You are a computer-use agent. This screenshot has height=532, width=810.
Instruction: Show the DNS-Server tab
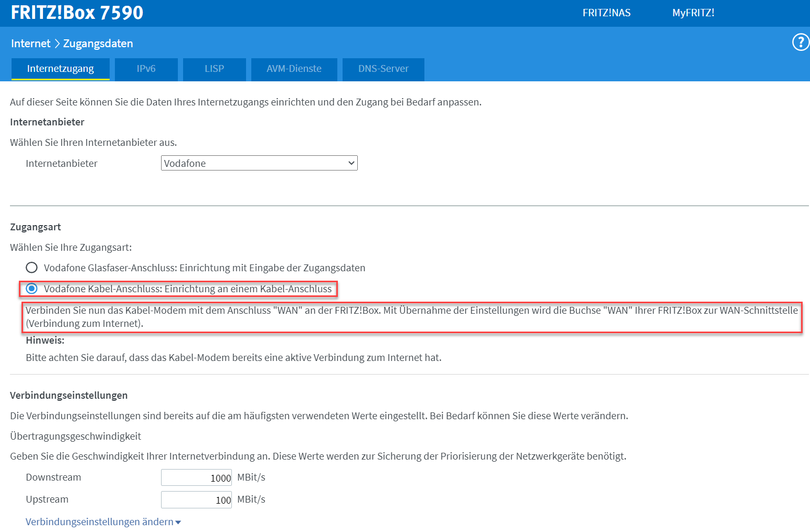point(383,69)
